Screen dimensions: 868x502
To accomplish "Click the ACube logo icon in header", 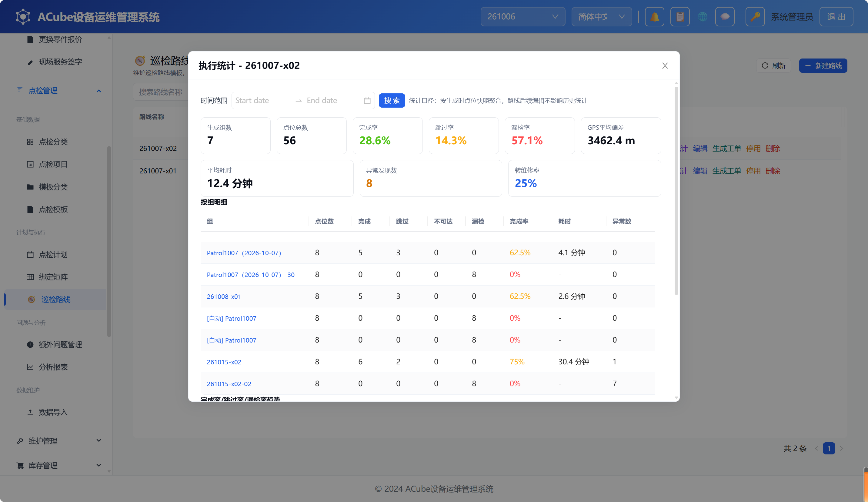I will point(23,17).
